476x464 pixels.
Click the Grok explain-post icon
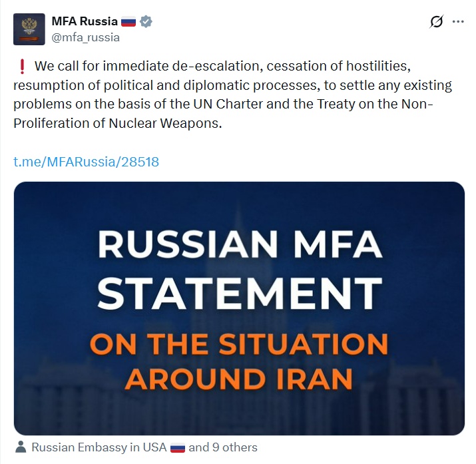pyautogui.click(x=436, y=22)
